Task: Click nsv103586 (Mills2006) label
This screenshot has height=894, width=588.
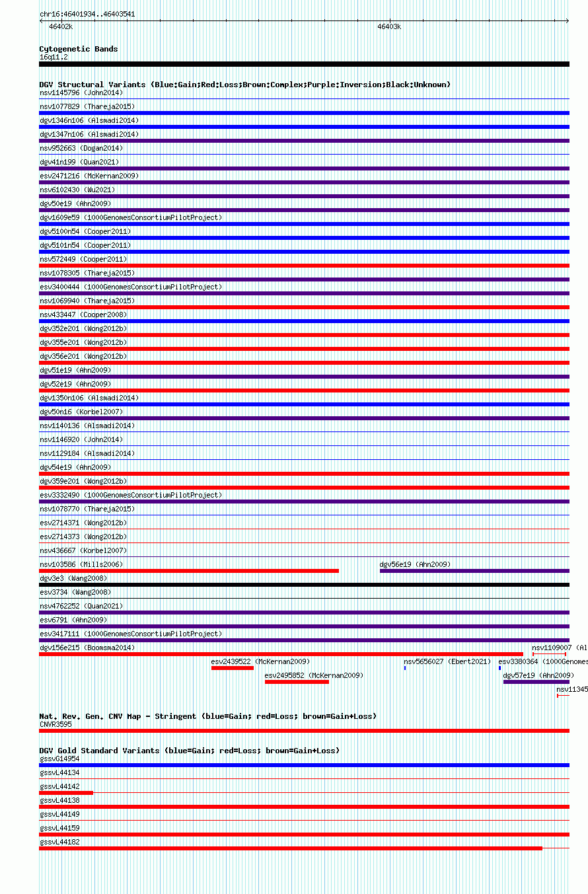Action: 81,564
